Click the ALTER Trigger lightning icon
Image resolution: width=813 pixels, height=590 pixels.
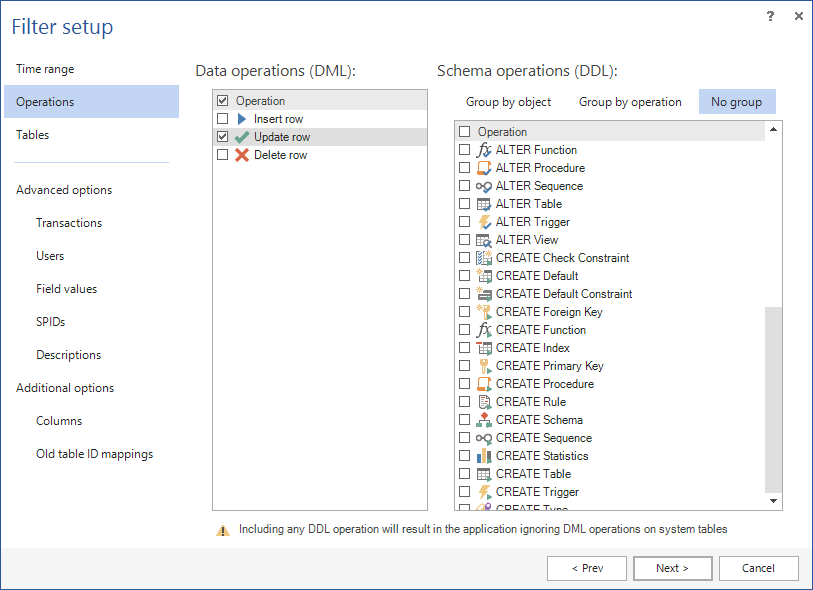pyautogui.click(x=484, y=222)
